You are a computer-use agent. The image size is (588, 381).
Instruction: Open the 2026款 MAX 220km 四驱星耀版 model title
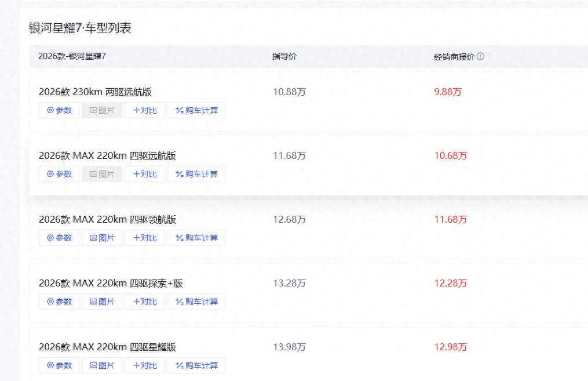[x=107, y=347]
